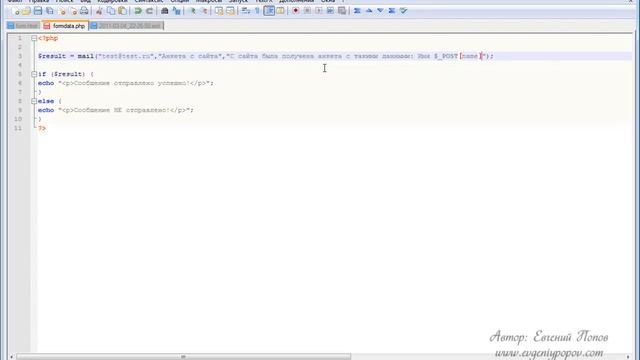Switch to the formdata.php tab

(x=65, y=26)
